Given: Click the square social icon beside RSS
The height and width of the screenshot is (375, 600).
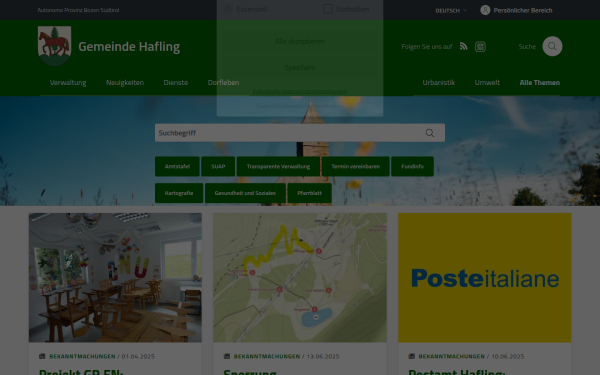Looking at the screenshot, I should click(x=480, y=47).
